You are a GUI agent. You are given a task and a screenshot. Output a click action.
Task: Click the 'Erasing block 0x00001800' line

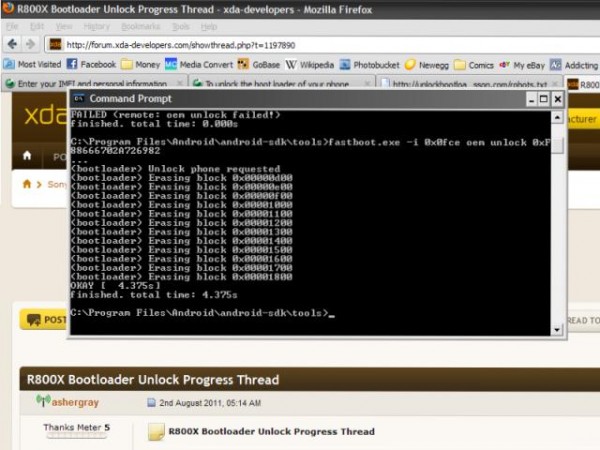click(182, 277)
